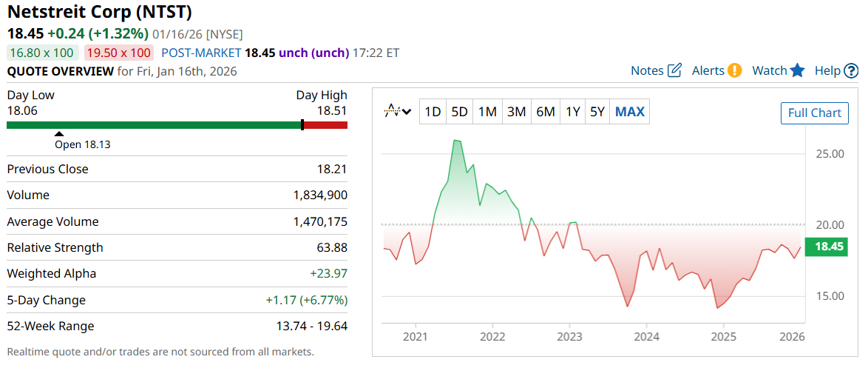Click the 2021 peak on the chart
868x365 pixels.
click(456, 141)
